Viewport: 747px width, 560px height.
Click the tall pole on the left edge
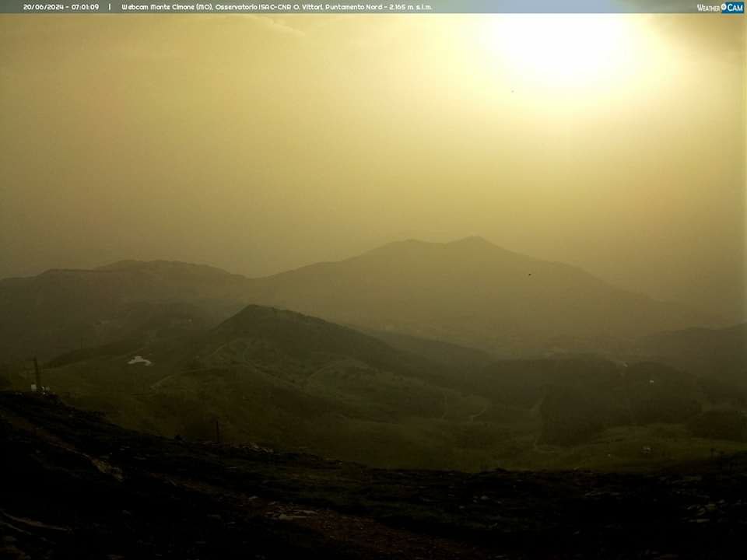click(x=36, y=372)
